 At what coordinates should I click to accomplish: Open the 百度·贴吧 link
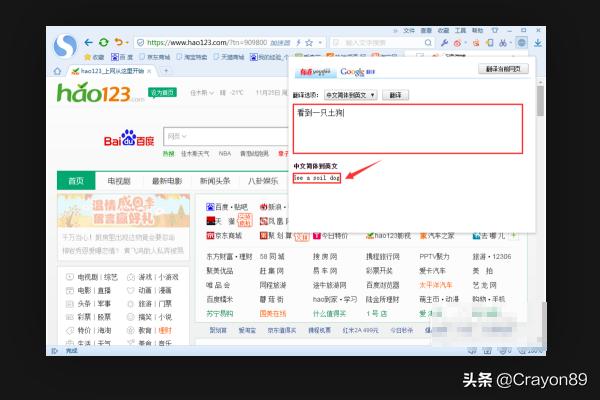click(227, 207)
